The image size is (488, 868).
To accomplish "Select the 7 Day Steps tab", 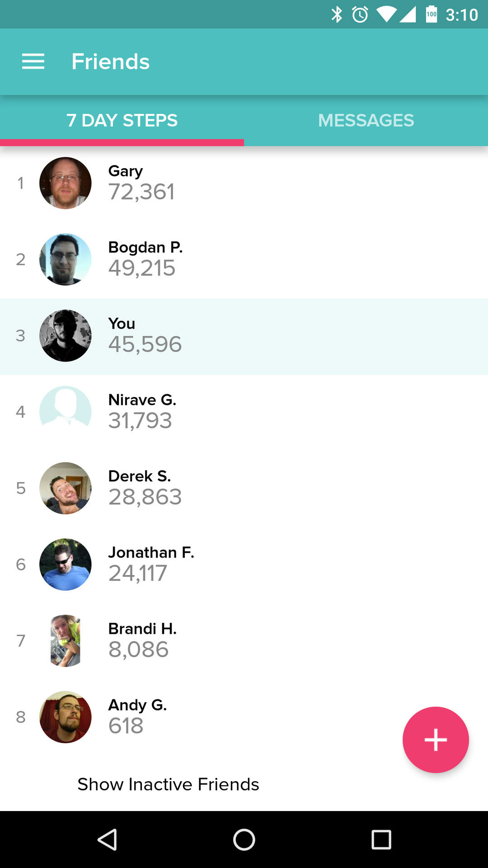I will tap(122, 120).
